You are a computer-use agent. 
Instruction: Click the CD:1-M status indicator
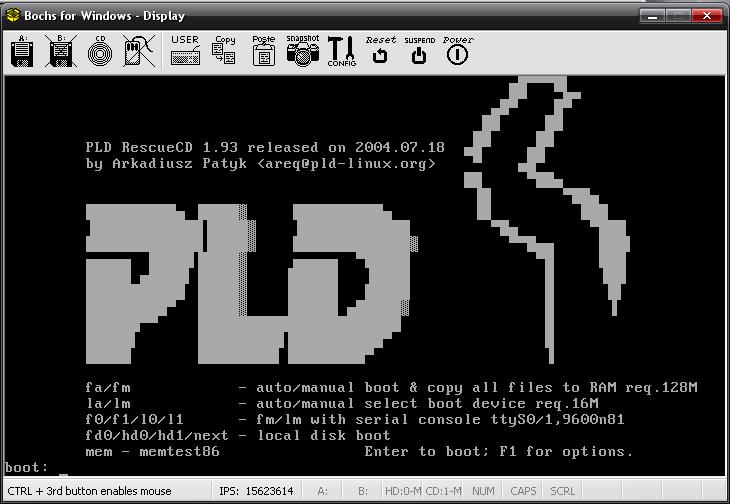pos(443,491)
